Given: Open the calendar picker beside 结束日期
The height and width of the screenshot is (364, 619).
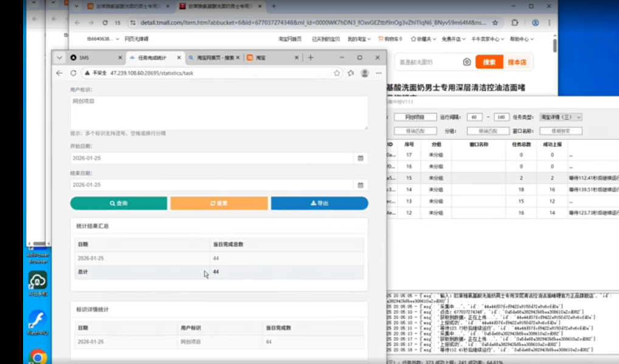Looking at the screenshot, I should (361, 184).
